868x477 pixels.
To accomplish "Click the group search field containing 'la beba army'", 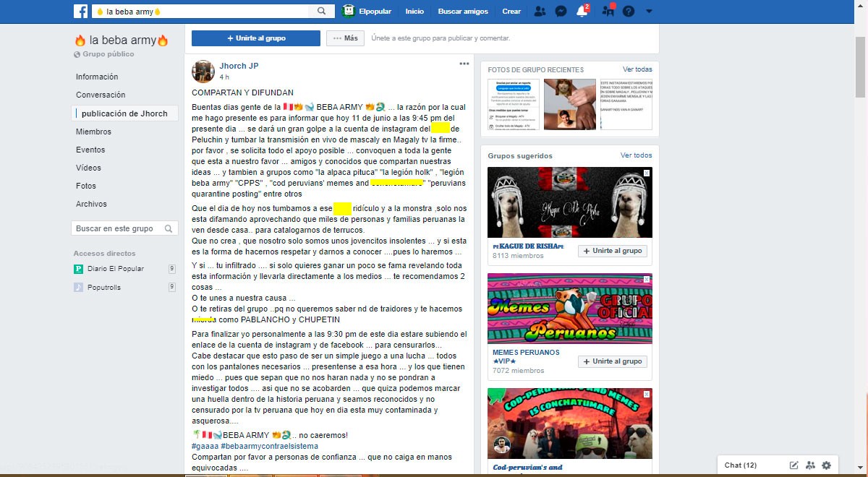I will 201,12.
